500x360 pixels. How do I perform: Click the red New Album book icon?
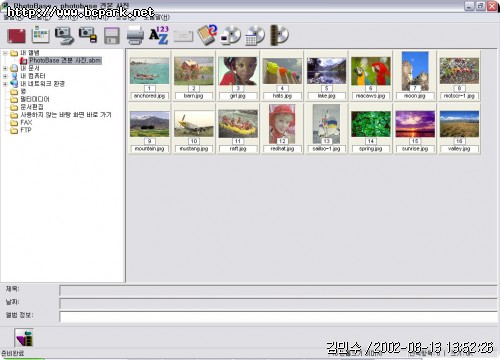tap(16, 36)
